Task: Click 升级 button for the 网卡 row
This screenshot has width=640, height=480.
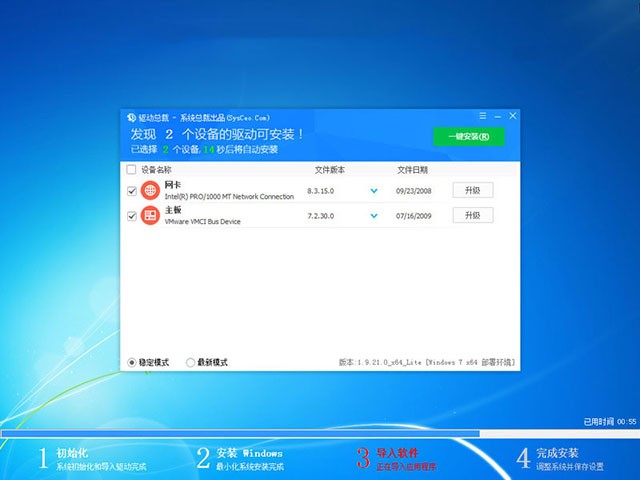Action: pyautogui.click(x=473, y=190)
